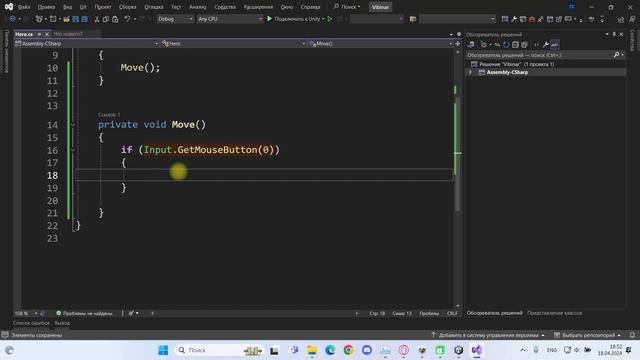Click the taskbar Поиск search box

point(218,350)
